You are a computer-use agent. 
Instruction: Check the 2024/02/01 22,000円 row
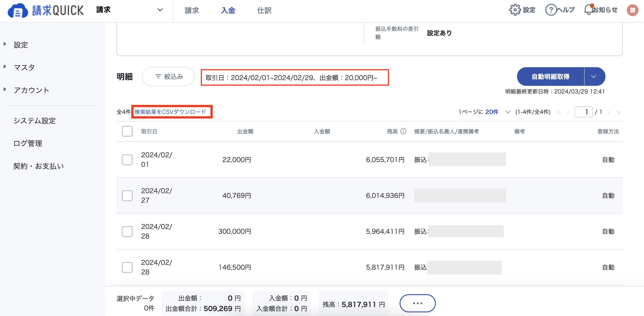click(x=127, y=160)
